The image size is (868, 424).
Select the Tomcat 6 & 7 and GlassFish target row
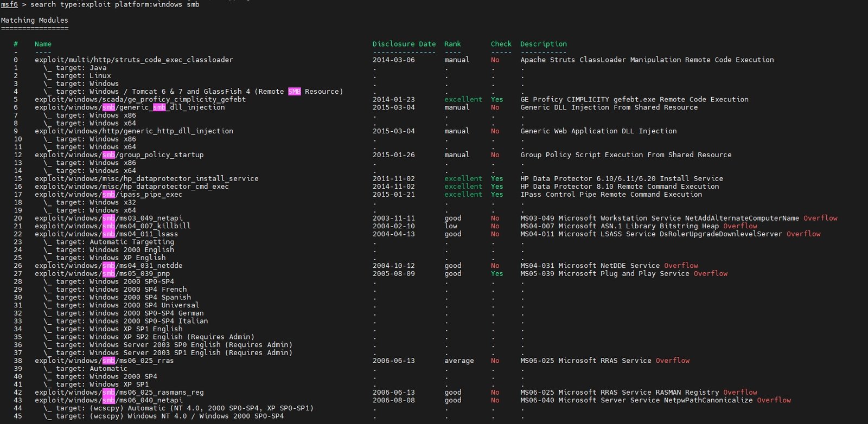[x=193, y=92]
